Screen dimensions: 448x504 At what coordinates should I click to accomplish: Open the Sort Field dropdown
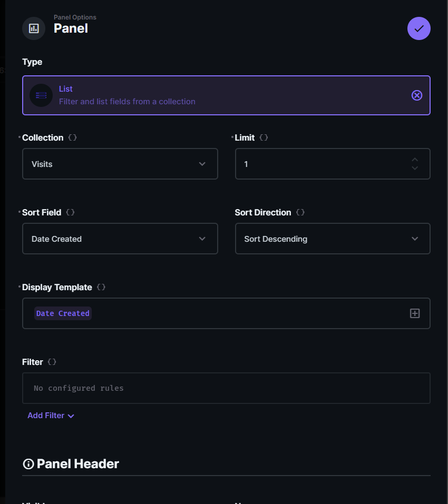click(x=120, y=239)
